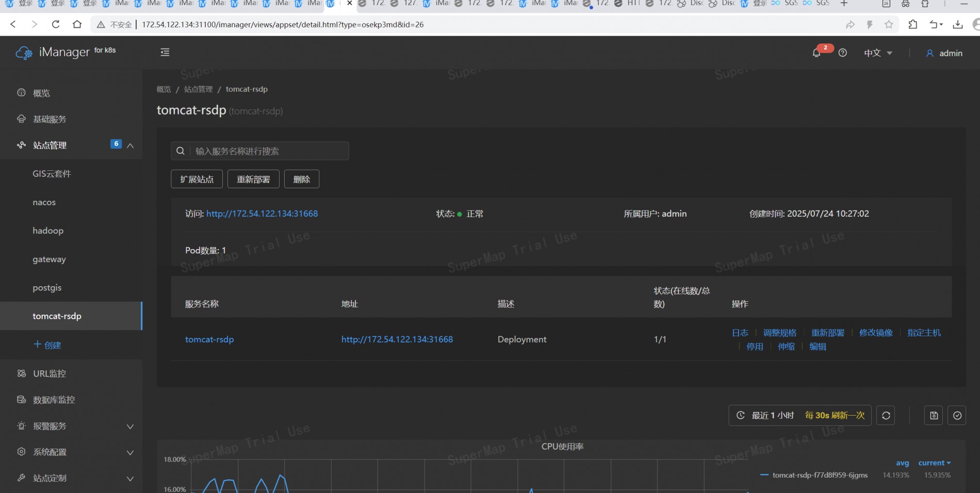Screen dimensions: 980x493
Task: Click the 站点管理 breadcrumb
Action: 199,89
